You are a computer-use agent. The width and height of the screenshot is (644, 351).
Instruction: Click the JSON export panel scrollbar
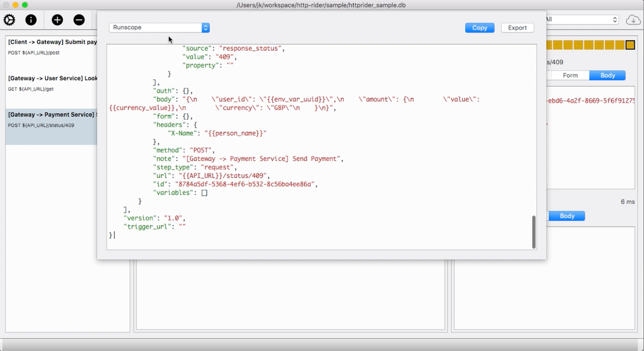click(534, 232)
